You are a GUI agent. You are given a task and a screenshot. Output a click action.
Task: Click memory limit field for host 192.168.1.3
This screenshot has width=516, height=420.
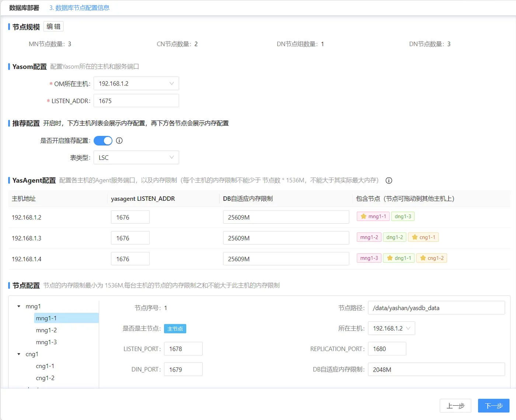pos(286,238)
